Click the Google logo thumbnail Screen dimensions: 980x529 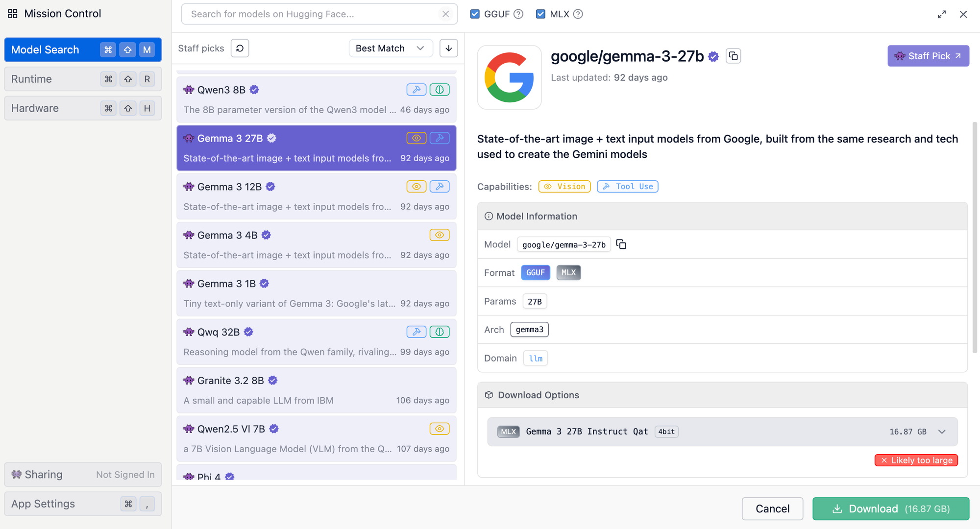coord(510,77)
